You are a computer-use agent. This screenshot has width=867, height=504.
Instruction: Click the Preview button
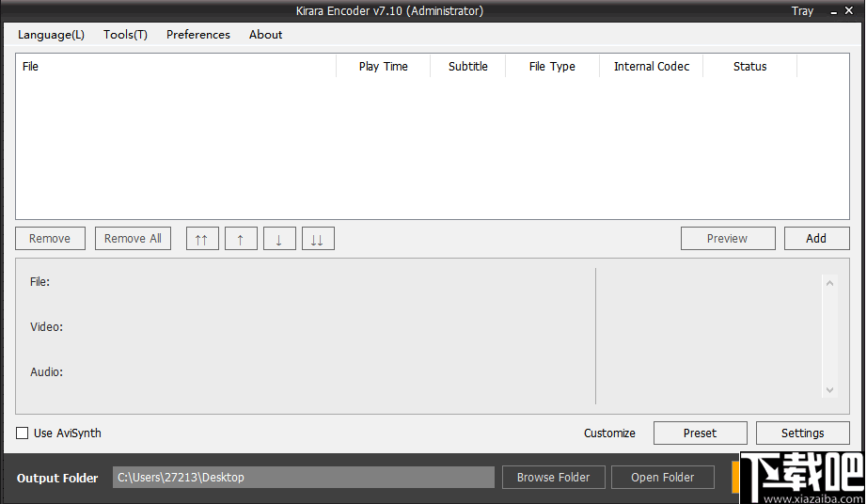point(728,239)
